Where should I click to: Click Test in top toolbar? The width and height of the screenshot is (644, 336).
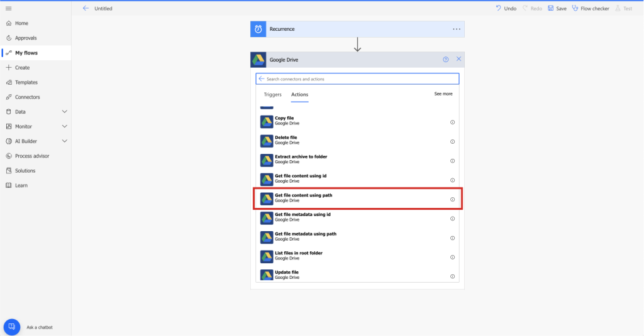click(x=624, y=8)
